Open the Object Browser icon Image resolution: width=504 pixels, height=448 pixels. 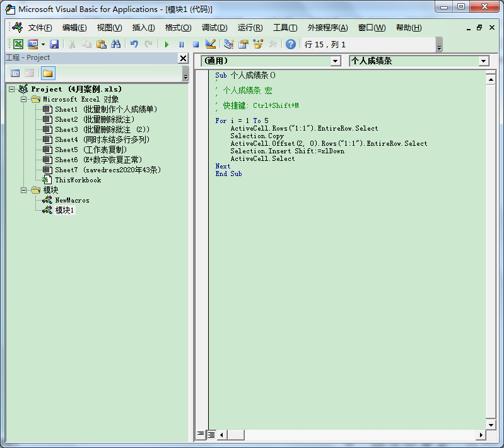(x=258, y=44)
